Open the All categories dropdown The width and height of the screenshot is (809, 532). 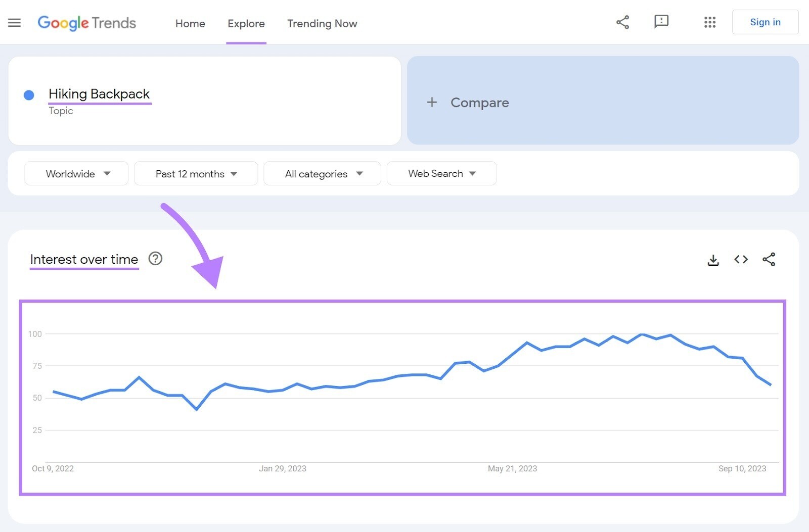[322, 173]
